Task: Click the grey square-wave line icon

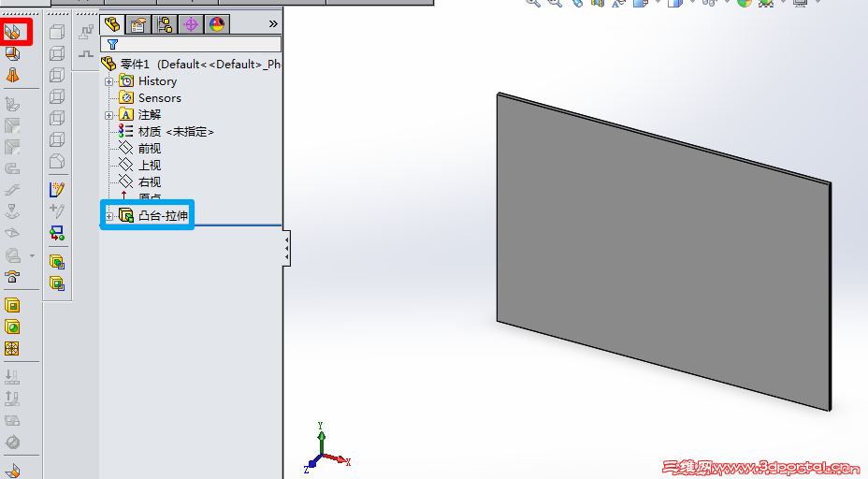Action: (86, 53)
